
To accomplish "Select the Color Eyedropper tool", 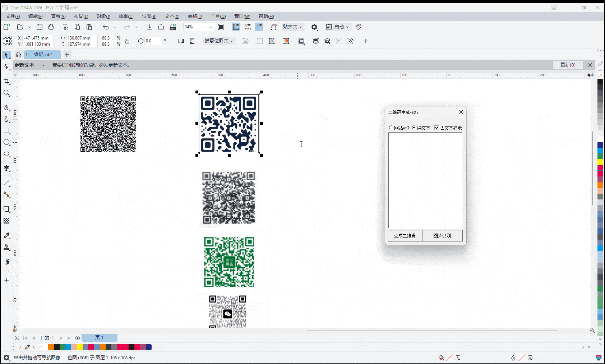I will coord(6,236).
